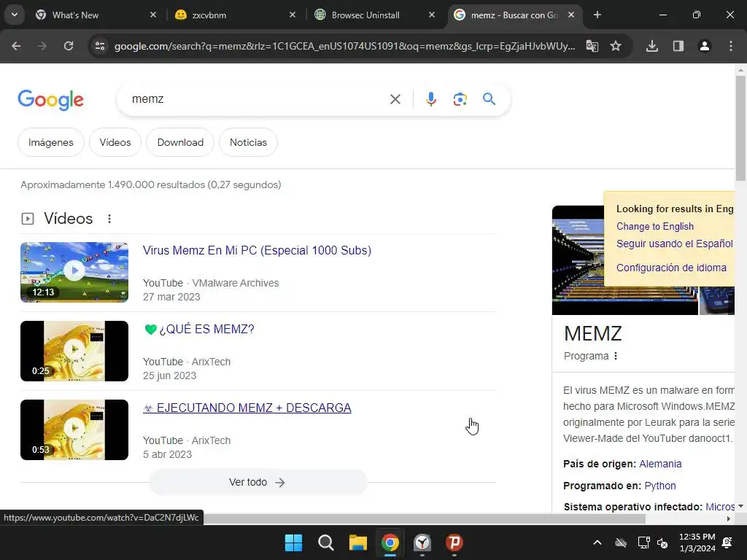Close the Browsec Uninstall tab
Image resolution: width=747 pixels, height=560 pixels.
pyautogui.click(x=432, y=15)
